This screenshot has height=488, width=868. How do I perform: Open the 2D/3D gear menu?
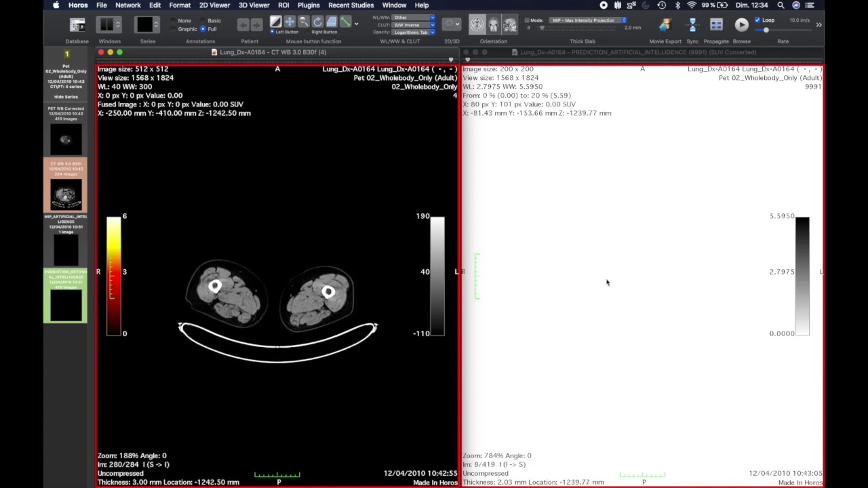pos(451,24)
